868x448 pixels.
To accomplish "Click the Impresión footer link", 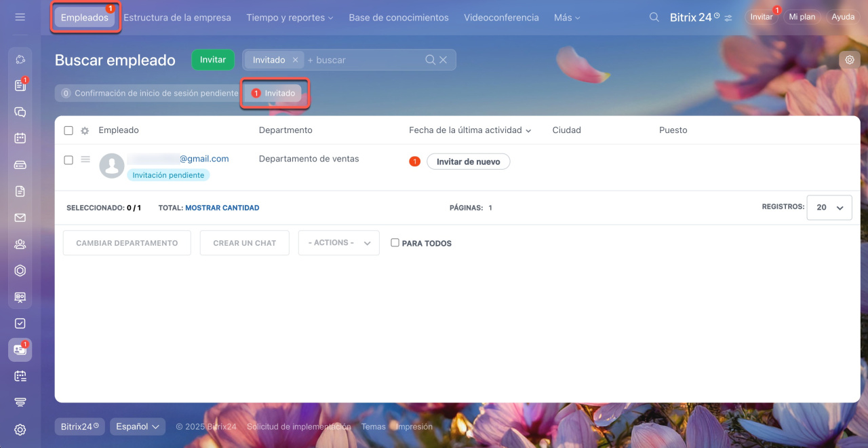I will coord(414,427).
